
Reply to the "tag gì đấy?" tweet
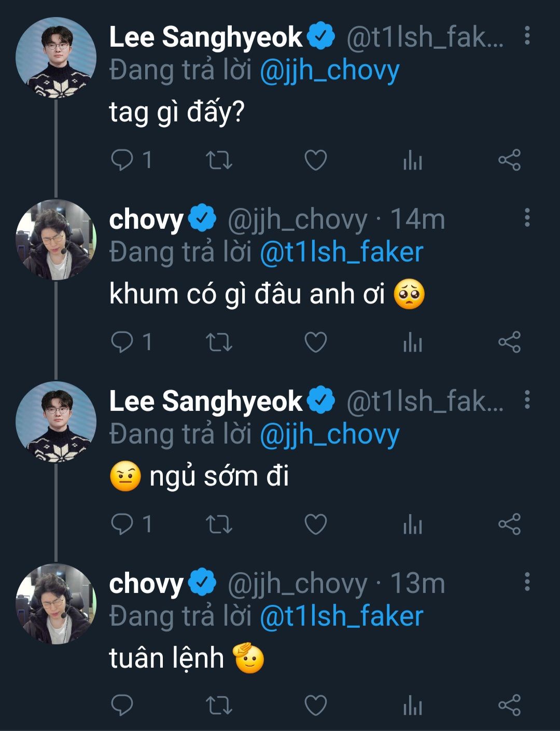pyautogui.click(x=122, y=160)
